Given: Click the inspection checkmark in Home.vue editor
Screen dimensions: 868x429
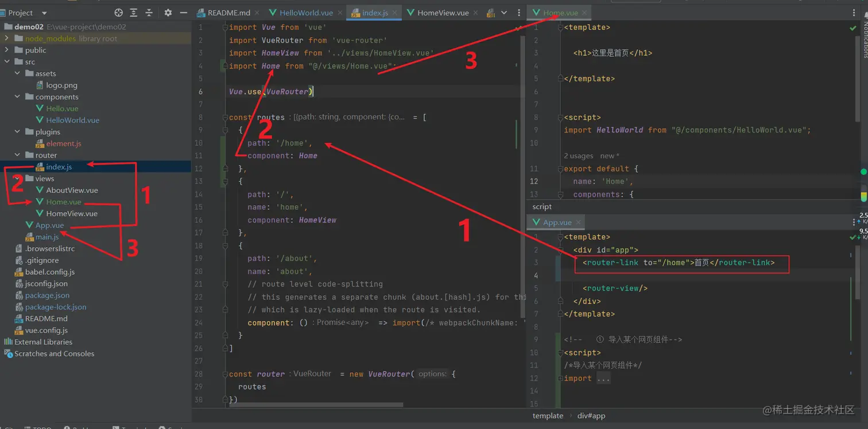Looking at the screenshot, I should pos(853,28).
